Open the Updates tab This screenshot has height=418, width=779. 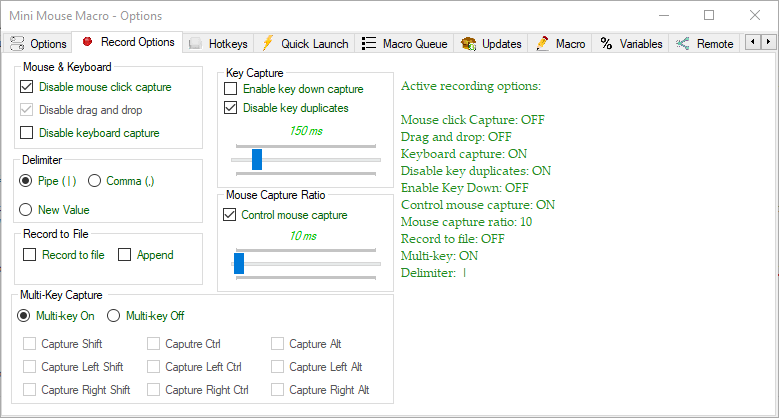491,44
